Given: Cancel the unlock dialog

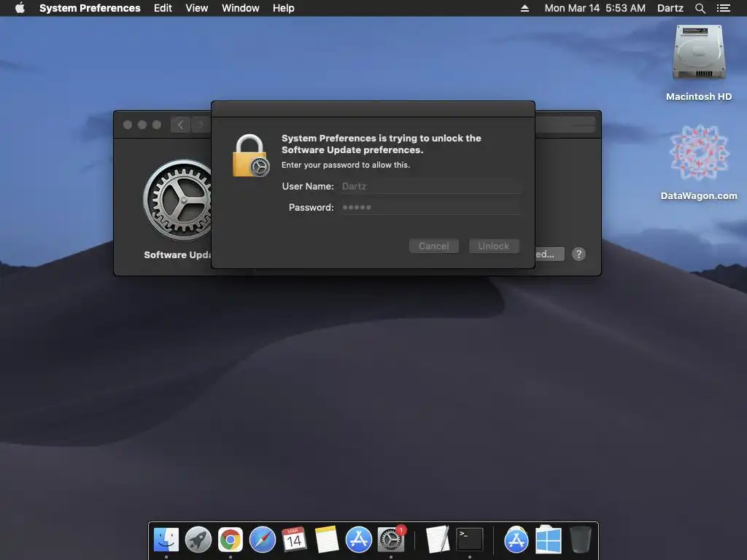Looking at the screenshot, I should pyautogui.click(x=433, y=246).
